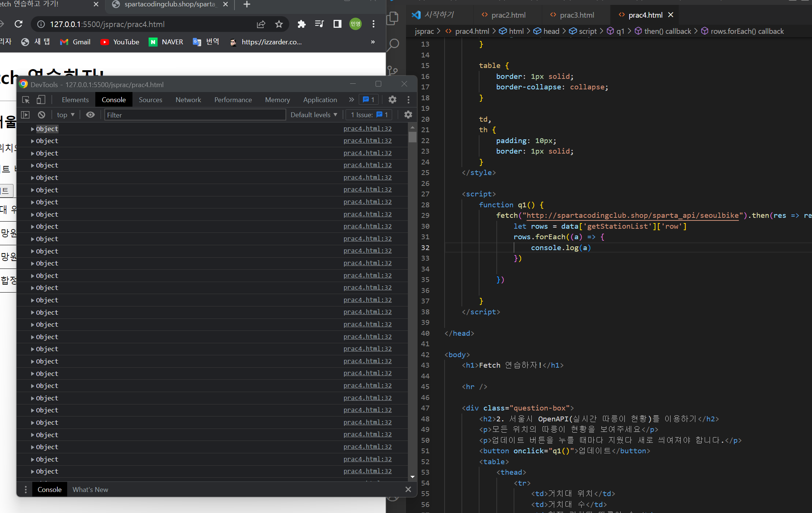812x513 pixels.
Task: Expand the third Object console entry
Action: (x=33, y=153)
